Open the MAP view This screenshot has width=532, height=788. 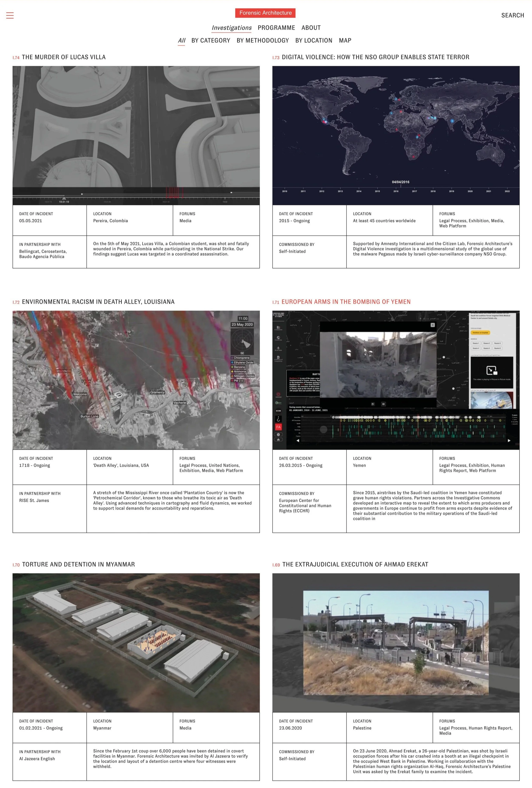(x=345, y=40)
